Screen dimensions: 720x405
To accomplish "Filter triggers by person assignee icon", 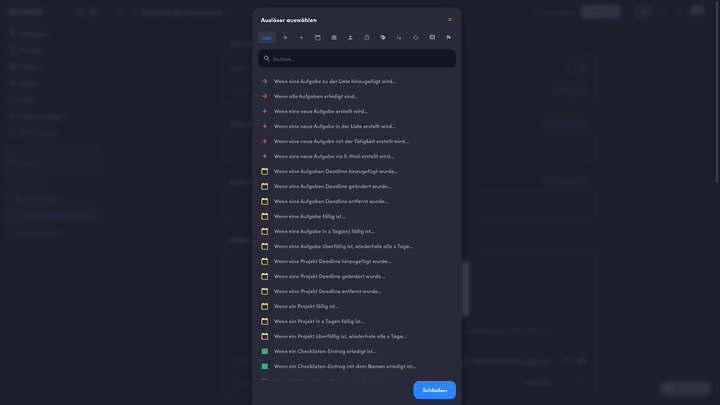I will [x=350, y=37].
